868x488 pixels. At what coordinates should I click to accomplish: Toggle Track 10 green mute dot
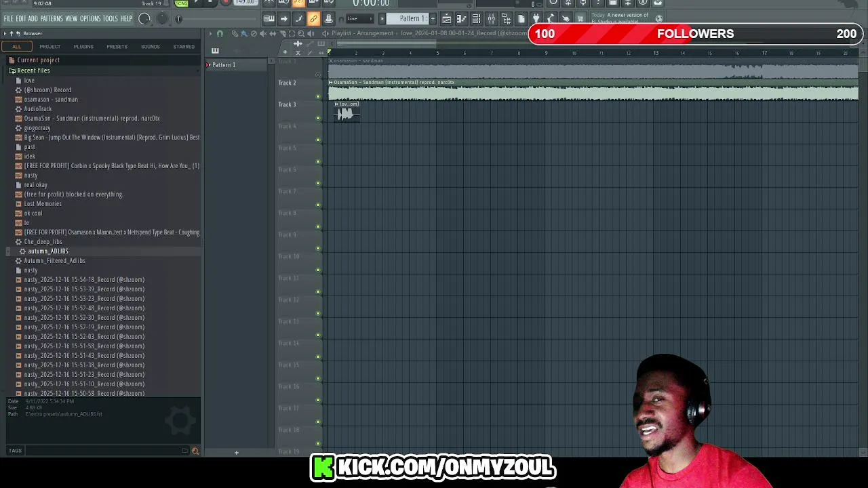pos(319,270)
